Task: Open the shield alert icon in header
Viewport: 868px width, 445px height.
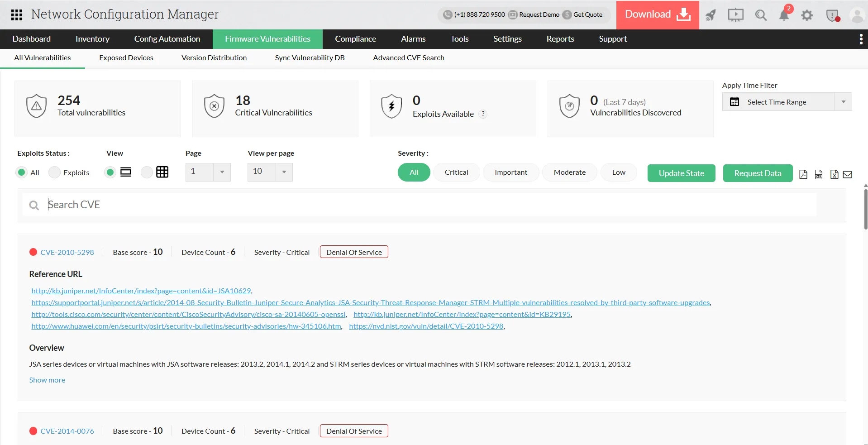Action: pos(832,16)
